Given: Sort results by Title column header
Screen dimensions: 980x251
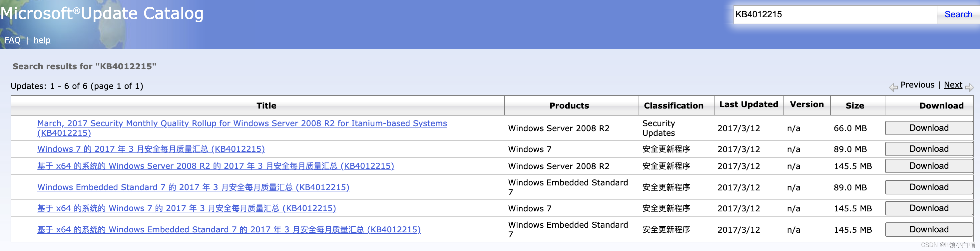Looking at the screenshot, I should coord(266,106).
